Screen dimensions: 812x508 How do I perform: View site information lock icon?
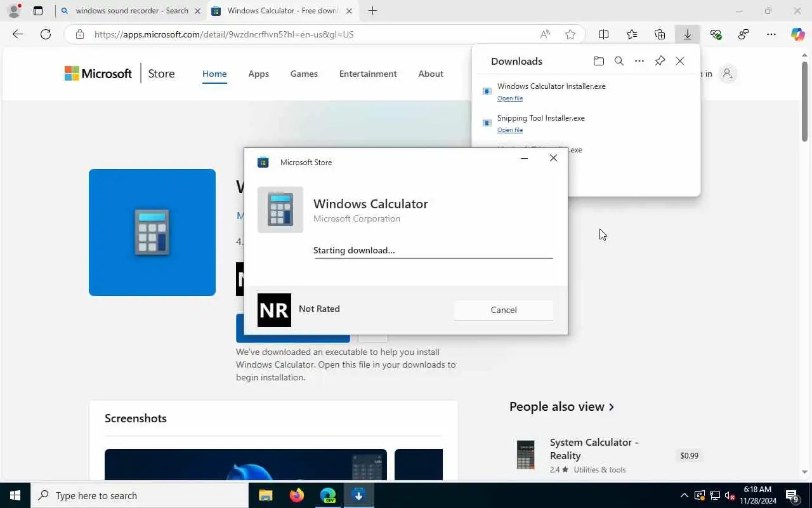pyautogui.click(x=80, y=34)
